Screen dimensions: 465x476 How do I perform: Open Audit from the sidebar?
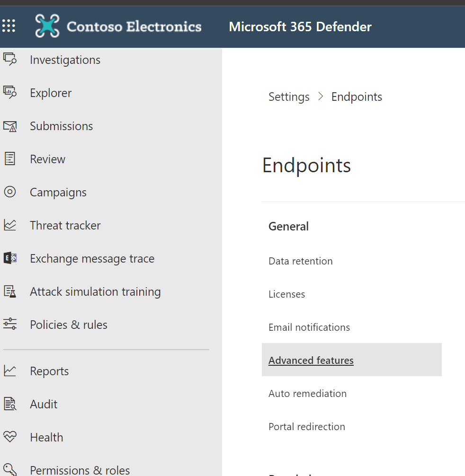(44, 405)
